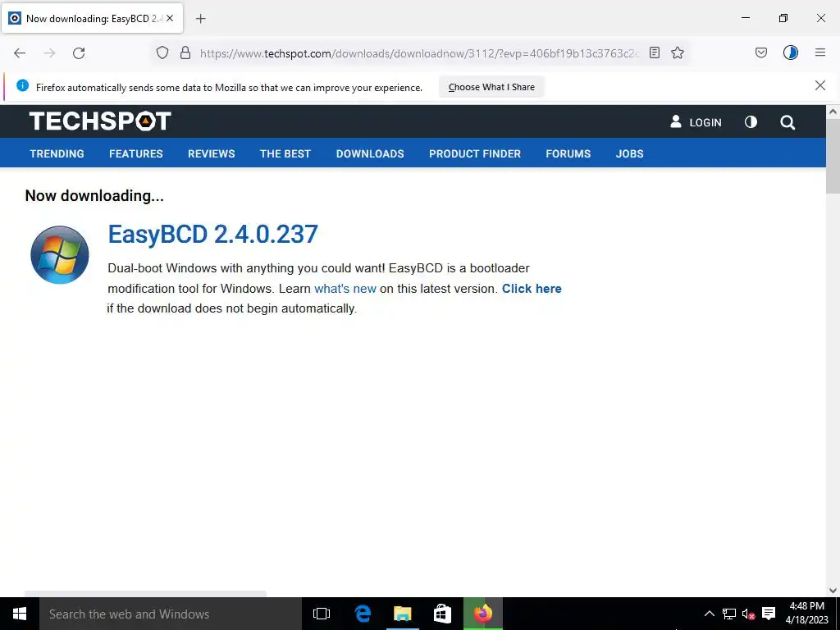Click the info icon in notification bar
Screen dimensions: 840x630
(22, 85)
